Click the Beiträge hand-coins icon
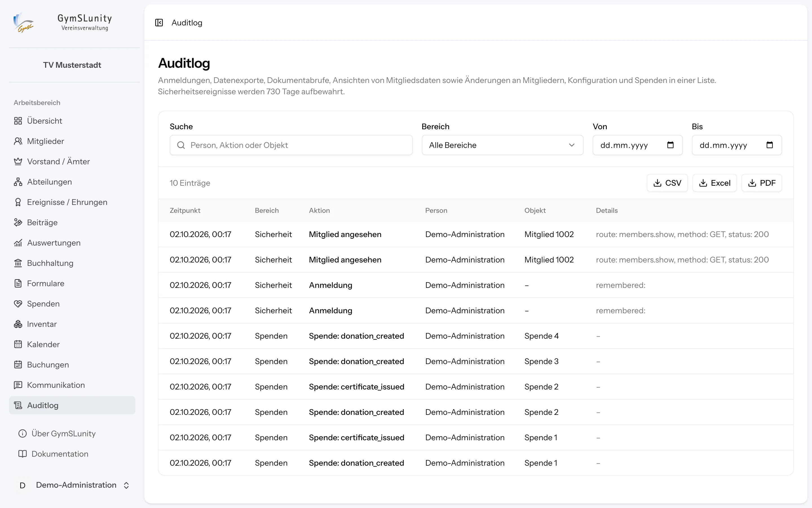 point(18,222)
